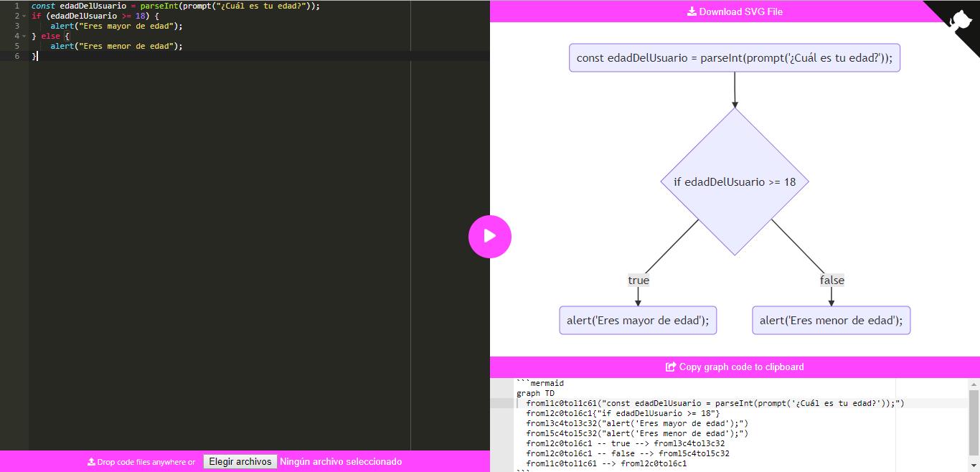Click the 'true' edge label on the flowchart
Screen dimensions: 980x472
click(638, 280)
